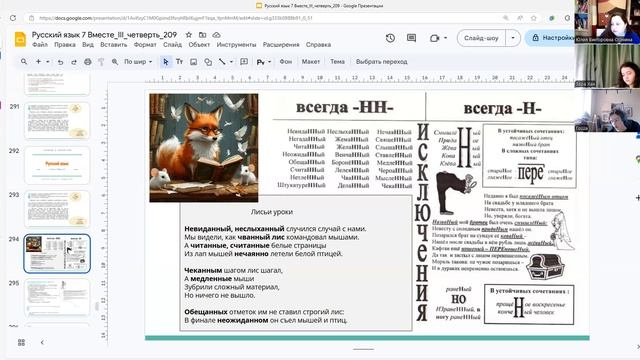
Task: Add a comment from toolbar
Action: (244, 62)
